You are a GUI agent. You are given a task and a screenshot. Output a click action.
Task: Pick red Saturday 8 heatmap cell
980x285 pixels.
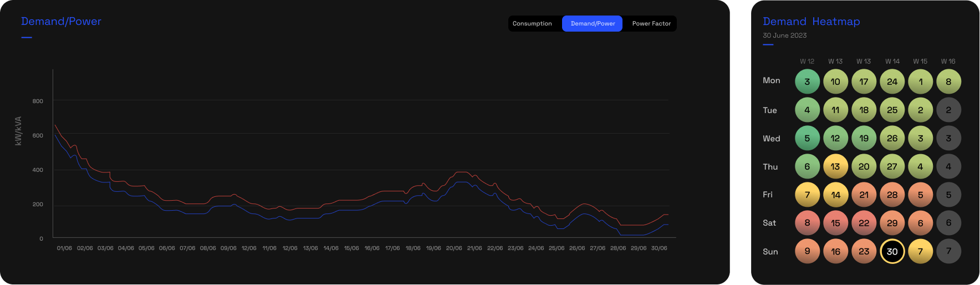tap(807, 223)
